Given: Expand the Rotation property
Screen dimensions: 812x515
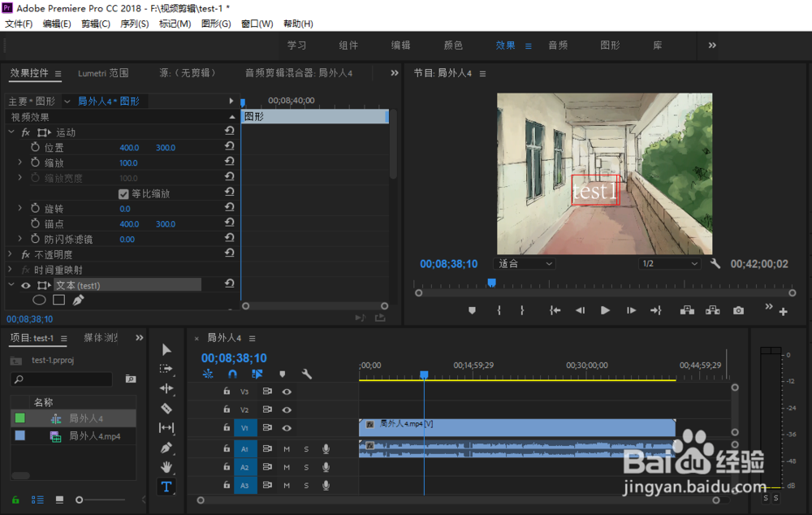Looking at the screenshot, I should (x=19, y=208).
